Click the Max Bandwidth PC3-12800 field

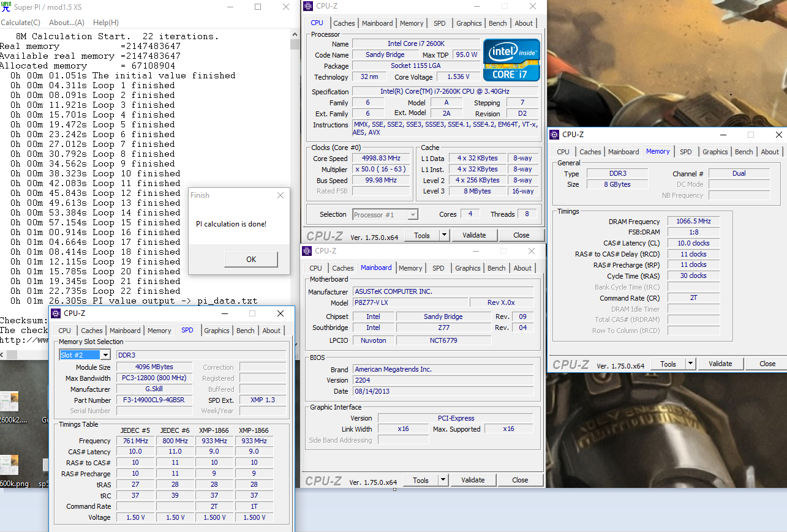click(154, 378)
